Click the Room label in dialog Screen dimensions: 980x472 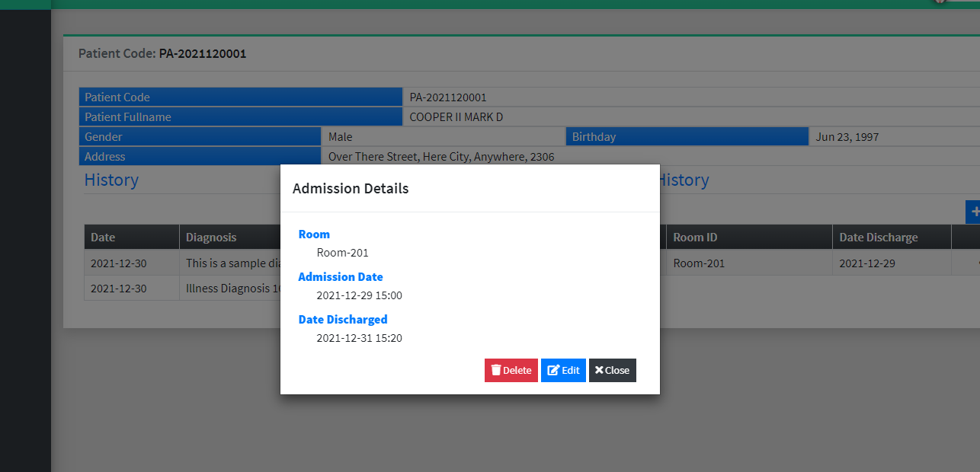(x=314, y=234)
